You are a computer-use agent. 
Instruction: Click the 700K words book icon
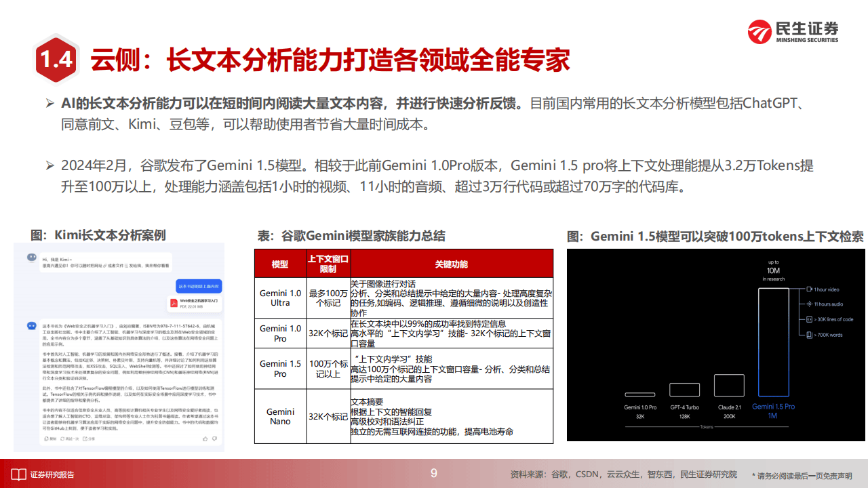point(810,334)
